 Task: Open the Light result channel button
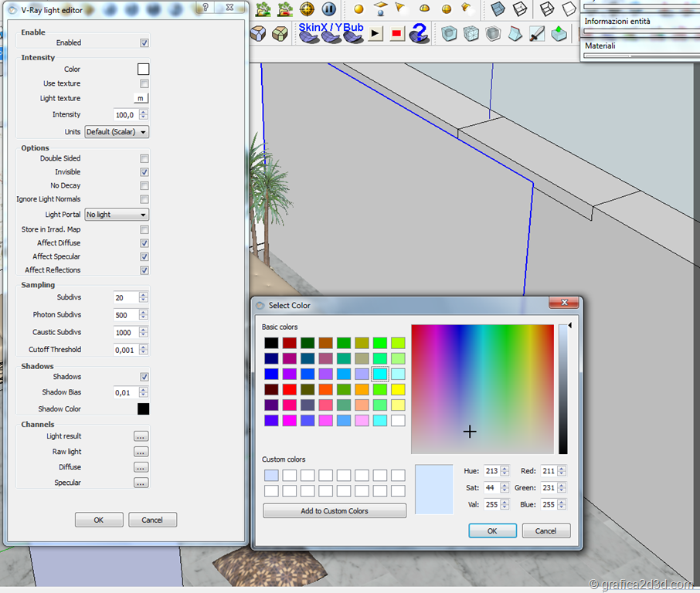[141, 436]
